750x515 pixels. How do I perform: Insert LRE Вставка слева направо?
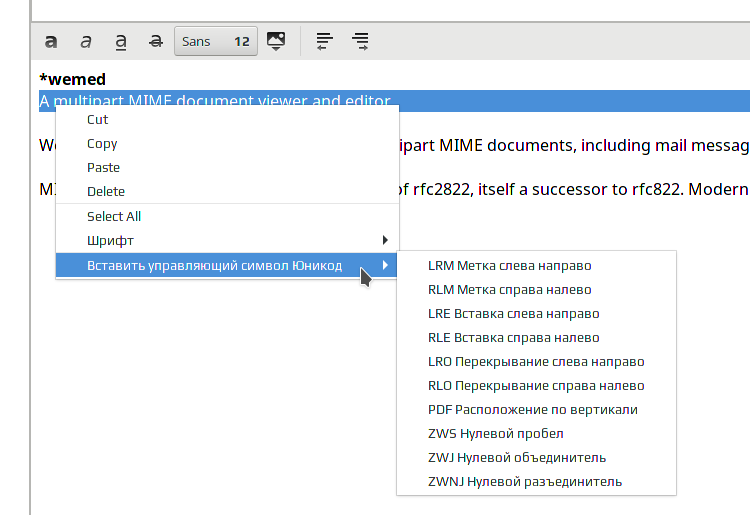click(536, 314)
